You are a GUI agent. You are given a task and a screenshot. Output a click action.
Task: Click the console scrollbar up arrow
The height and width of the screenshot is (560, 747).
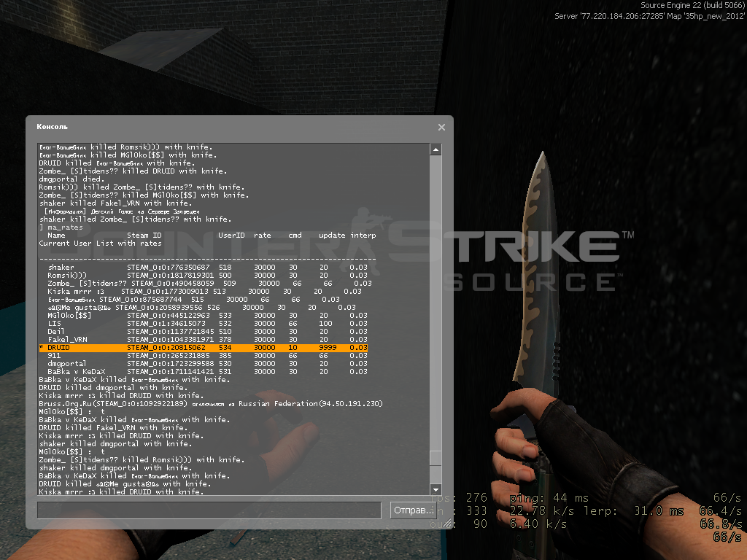(x=436, y=149)
